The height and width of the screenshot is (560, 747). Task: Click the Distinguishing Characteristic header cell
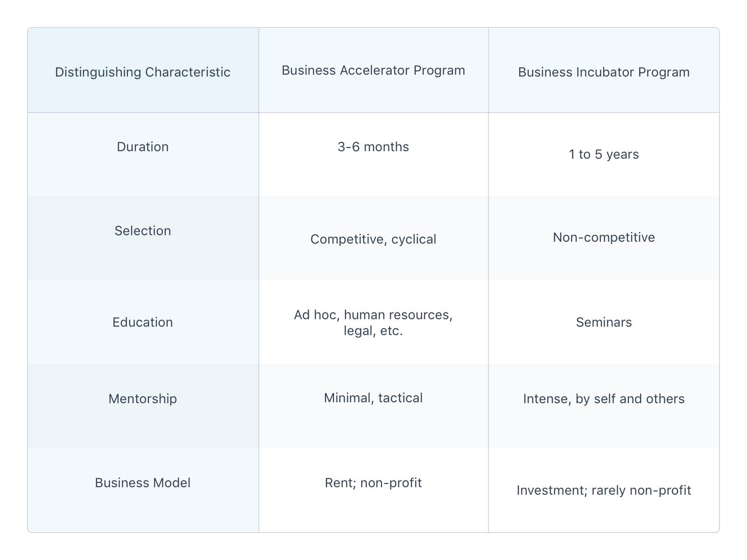[x=142, y=72]
